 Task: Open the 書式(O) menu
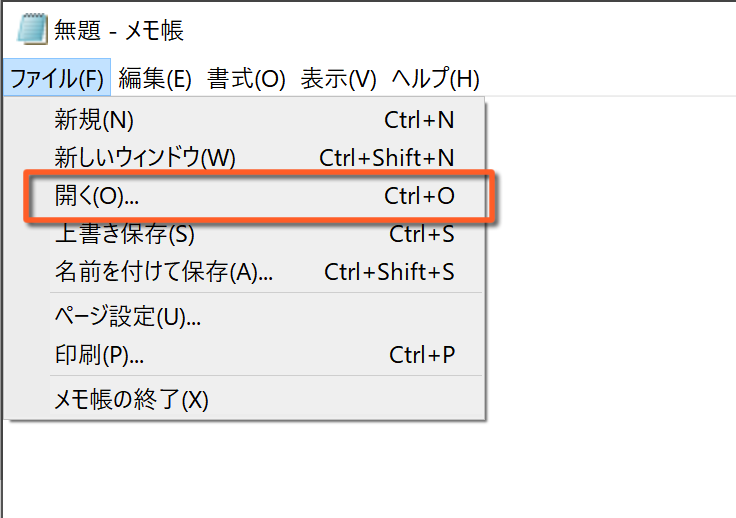(246, 78)
